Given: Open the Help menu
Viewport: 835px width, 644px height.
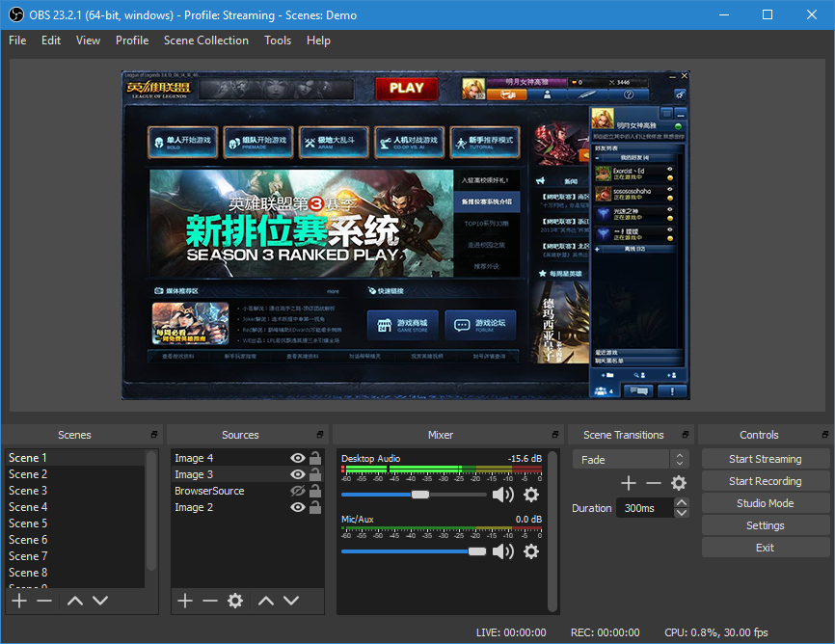Looking at the screenshot, I should (x=318, y=40).
